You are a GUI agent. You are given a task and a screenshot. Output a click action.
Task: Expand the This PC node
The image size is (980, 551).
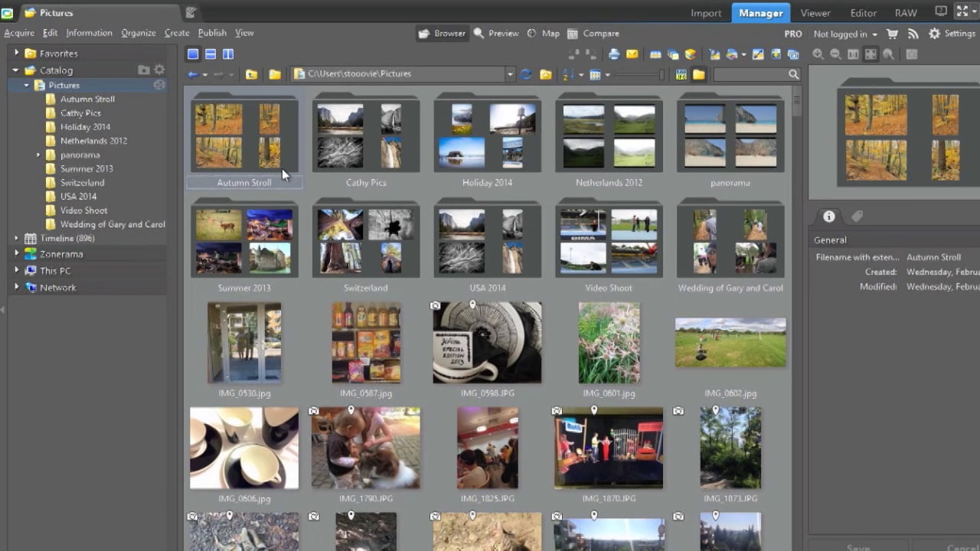17,271
